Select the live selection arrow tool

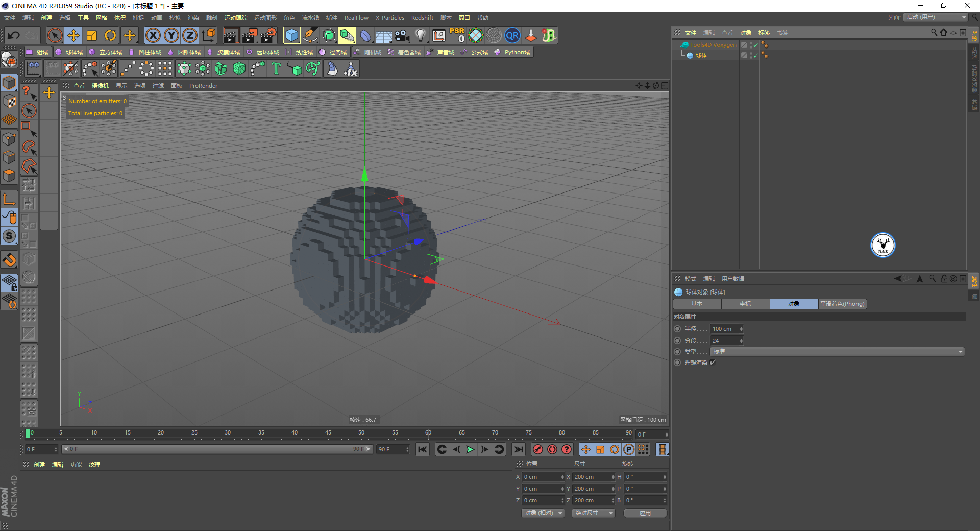tap(55, 35)
